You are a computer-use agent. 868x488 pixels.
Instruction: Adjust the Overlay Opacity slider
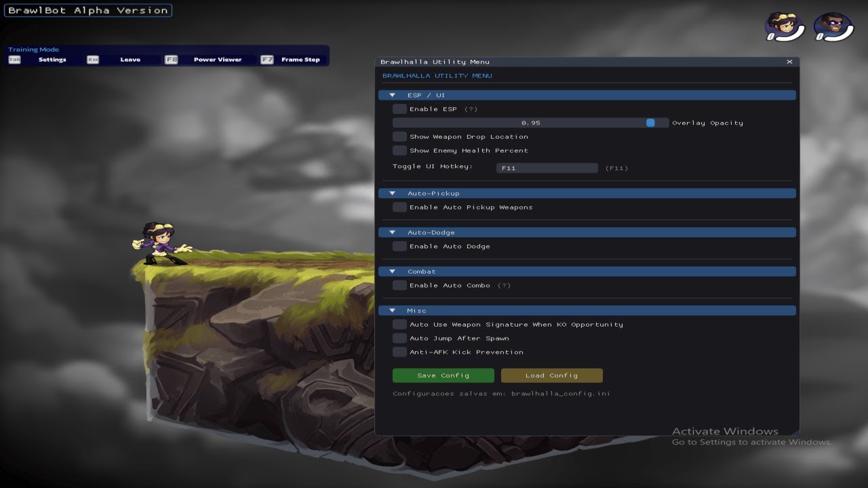530,123
